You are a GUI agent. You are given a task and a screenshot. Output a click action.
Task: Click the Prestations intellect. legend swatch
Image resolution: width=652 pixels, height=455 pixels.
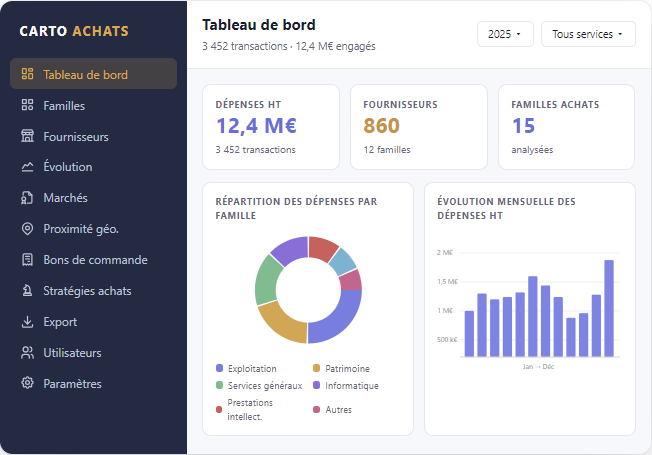[219, 410]
